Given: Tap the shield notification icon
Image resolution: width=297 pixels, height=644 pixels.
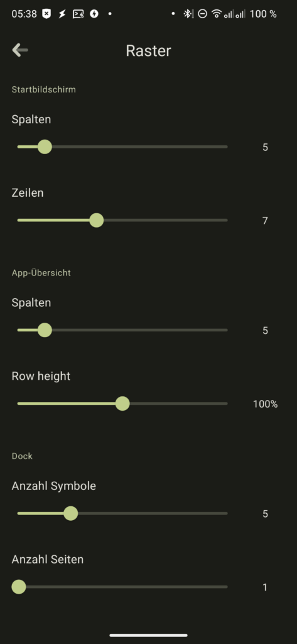Looking at the screenshot, I should pyautogui.click(x=46, y=14).
